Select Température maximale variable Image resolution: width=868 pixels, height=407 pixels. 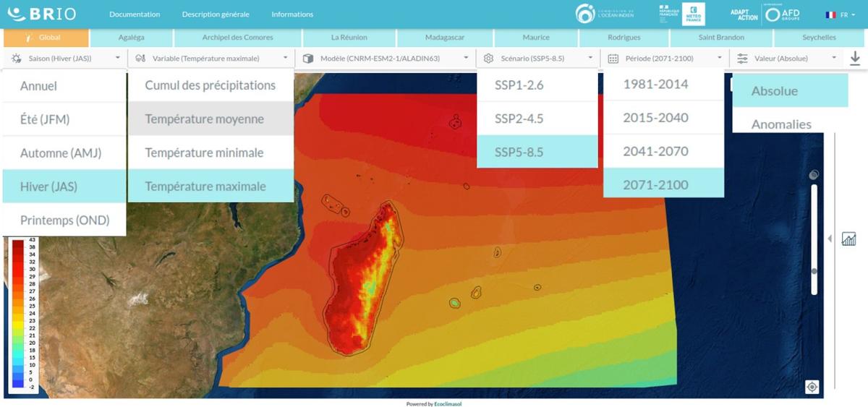pyautogui.click(x=211, y=186)
